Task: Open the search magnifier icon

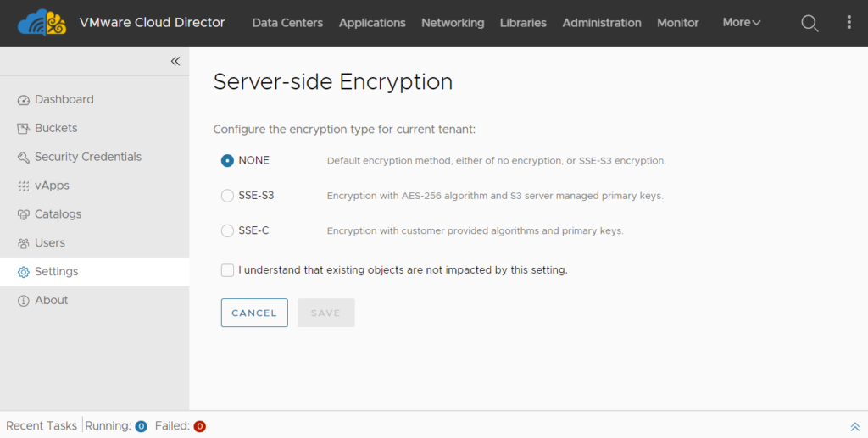Action: [810, 23]
